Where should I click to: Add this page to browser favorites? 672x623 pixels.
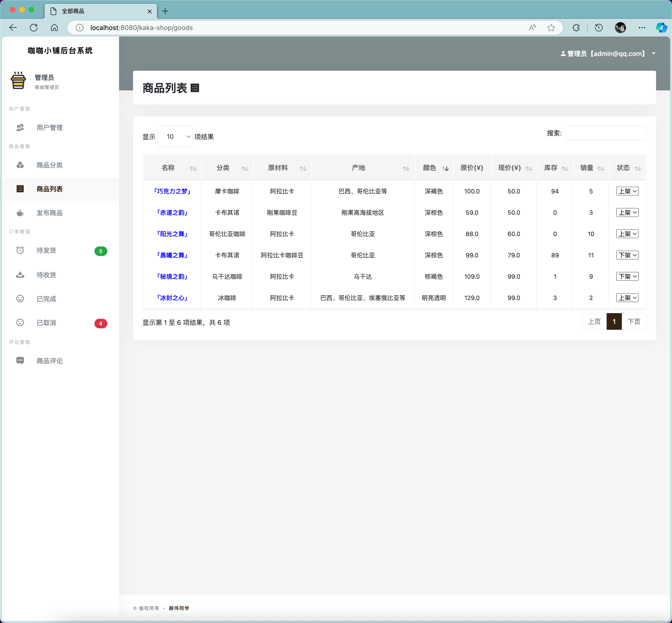(551, 28)
